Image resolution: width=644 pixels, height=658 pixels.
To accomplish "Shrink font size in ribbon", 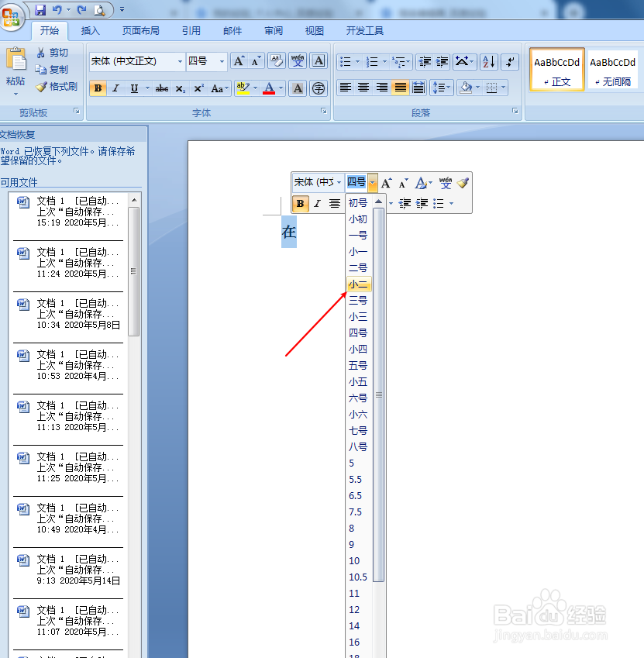I will coord(256,61).
